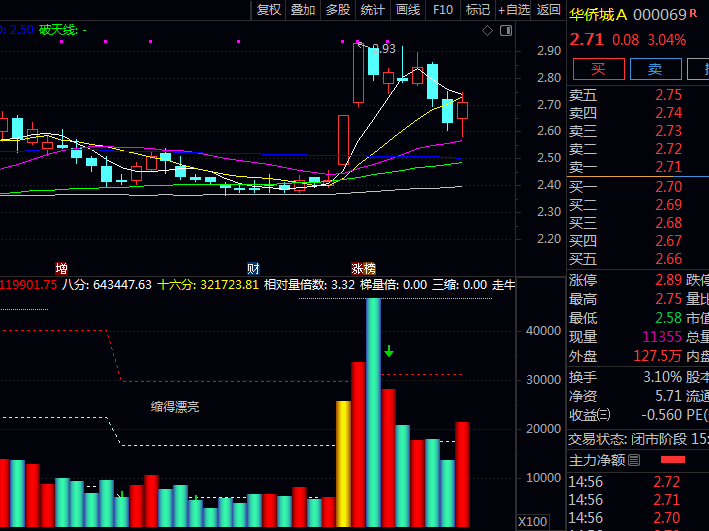Click the 财 financial report marker
This screenshot has width=709, height=531.
pos(253,269)
